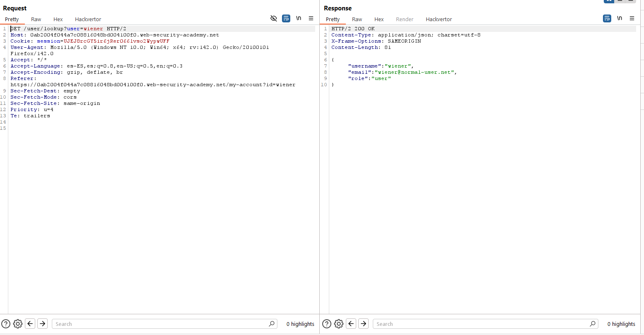Switch Request view to Hackvertor tab
This screenshot has height=335, width=644.
click(x=88, y=19)
